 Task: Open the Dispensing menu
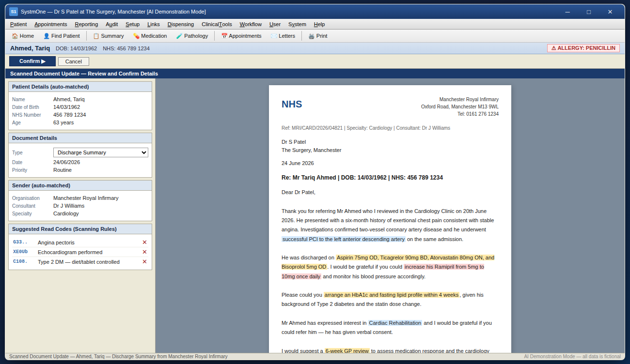click(x=181, y=24)
